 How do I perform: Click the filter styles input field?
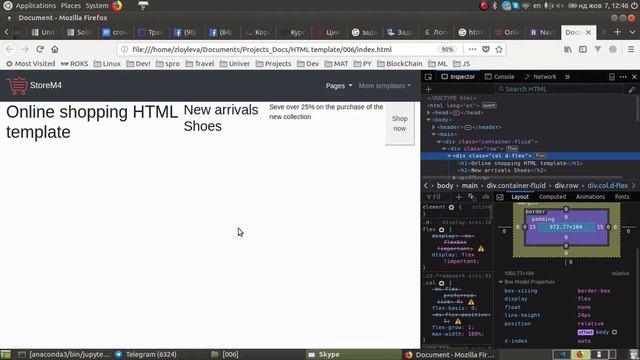pyautogui.click(x=437, y=197)
